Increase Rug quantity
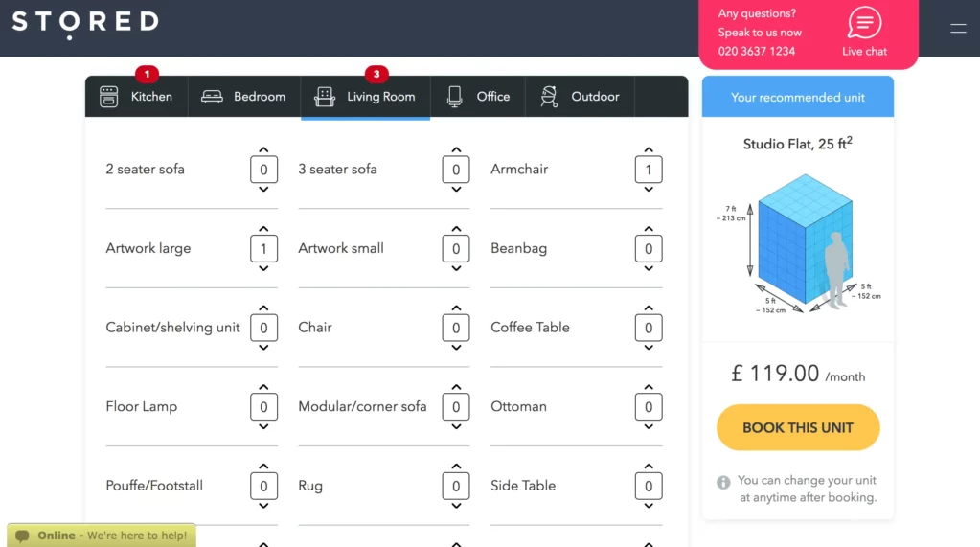This screenshot has height=547, width=980. 456,467
